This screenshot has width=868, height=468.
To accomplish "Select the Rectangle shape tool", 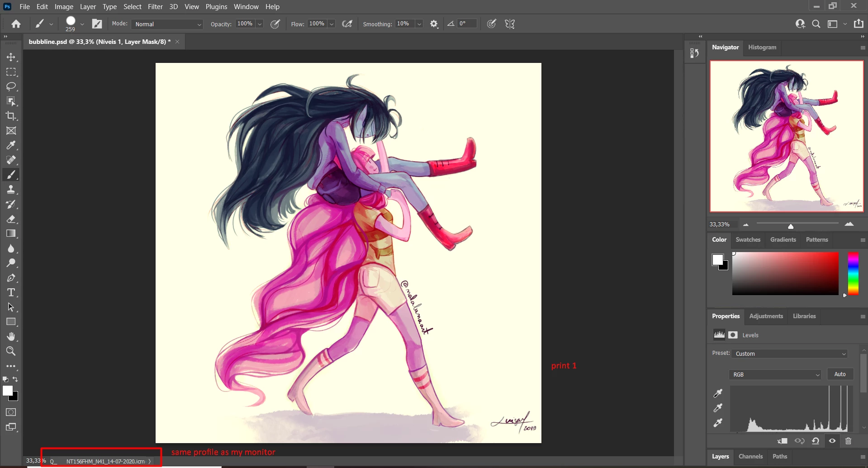I will click(x=11, y=322).
